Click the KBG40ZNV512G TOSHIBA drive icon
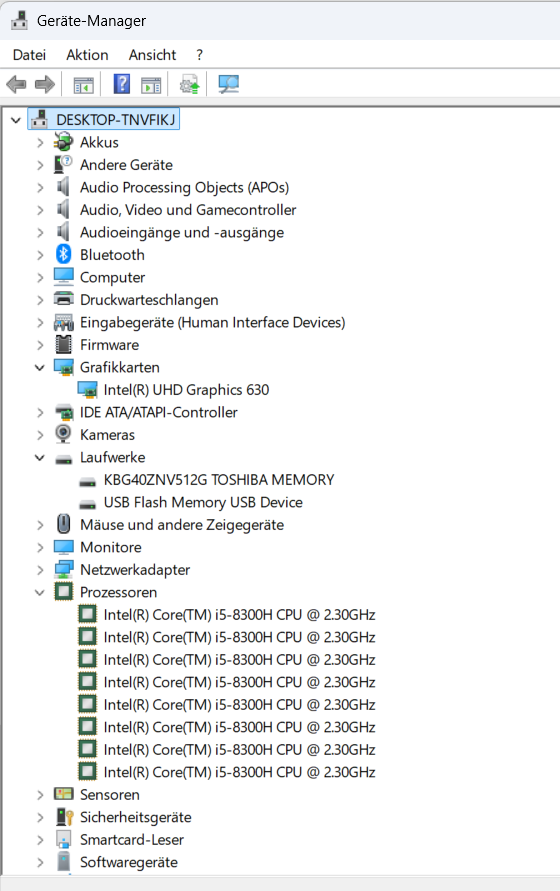This screenshot has height=891, width=560. click(x=88, y=482)
